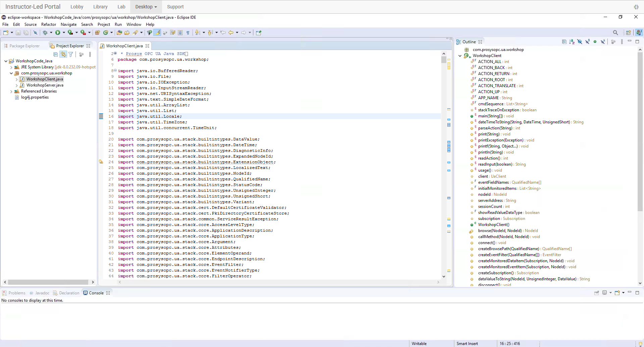Toggle Hide Fields in Outline
The image size is (644, 347).
(x=580, y=42)
